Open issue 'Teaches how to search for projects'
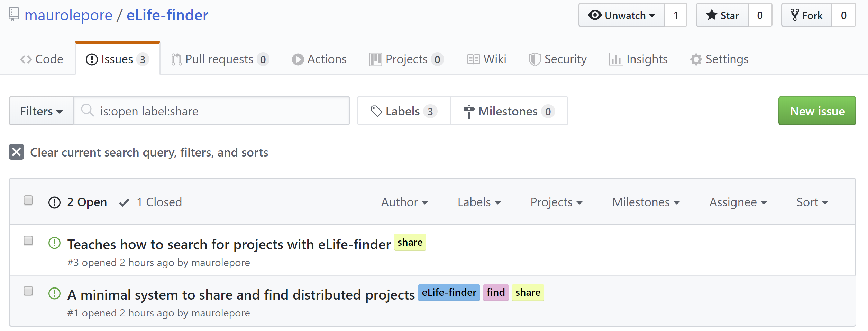868x331 pixels. (229, 244)
